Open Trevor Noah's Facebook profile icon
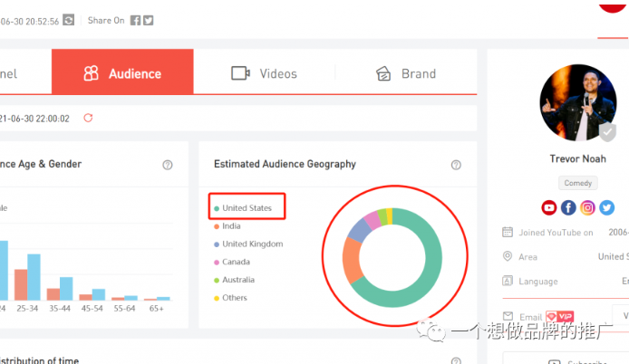This screenshot has height=364, width=629. pos(568,207)
